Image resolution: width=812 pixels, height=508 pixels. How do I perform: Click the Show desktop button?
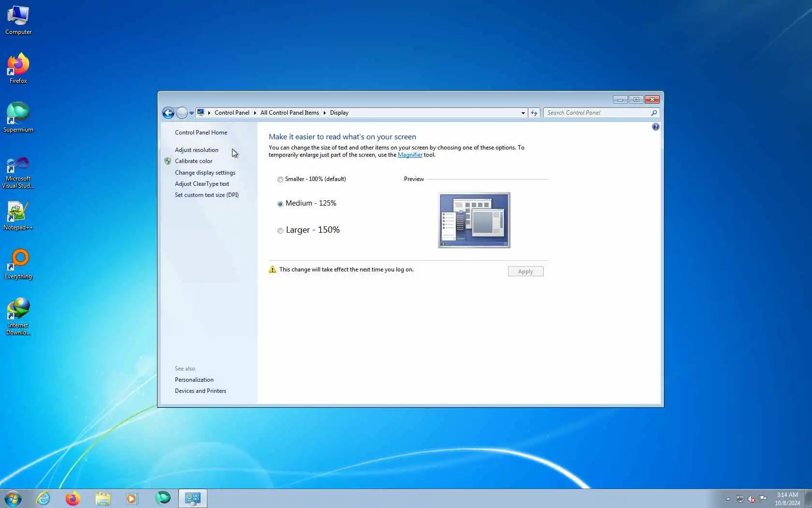808,498
